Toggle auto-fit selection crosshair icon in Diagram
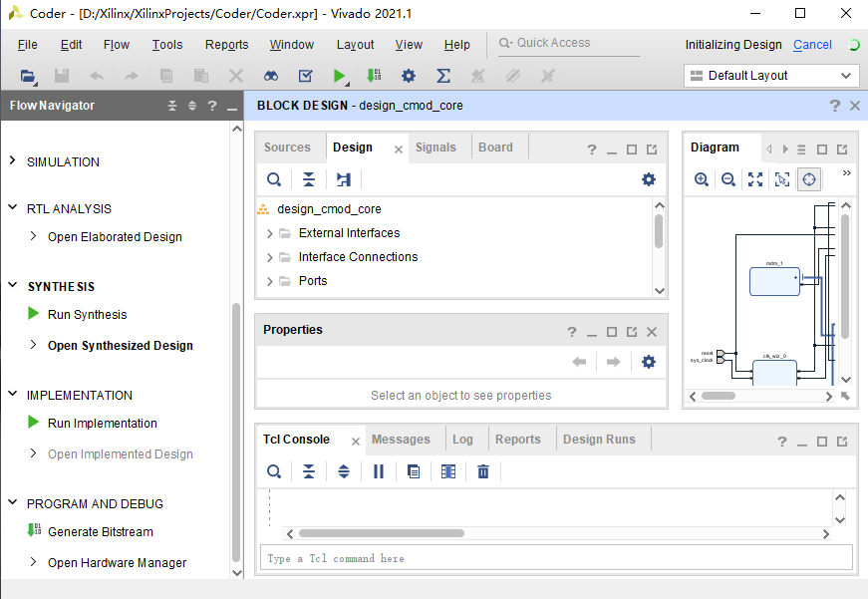The image size is (868, 599). click(809, 179)
